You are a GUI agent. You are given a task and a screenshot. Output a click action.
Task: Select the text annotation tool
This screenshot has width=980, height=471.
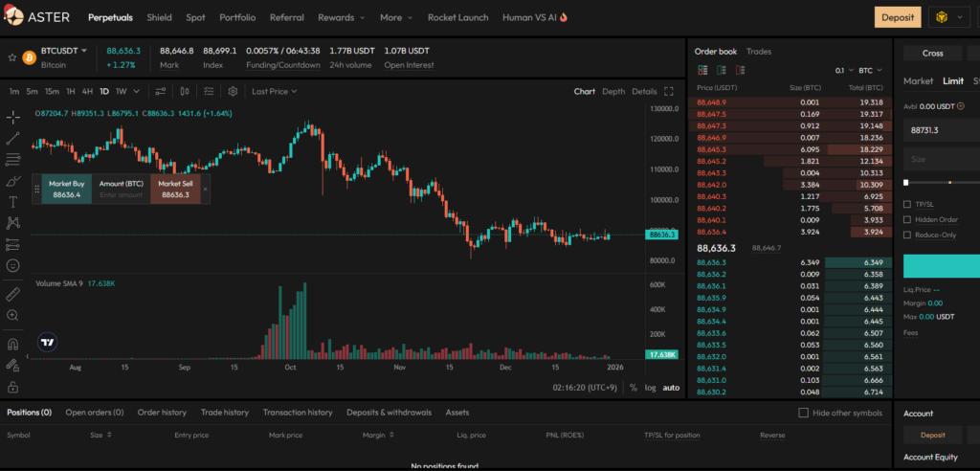point(13,202)
